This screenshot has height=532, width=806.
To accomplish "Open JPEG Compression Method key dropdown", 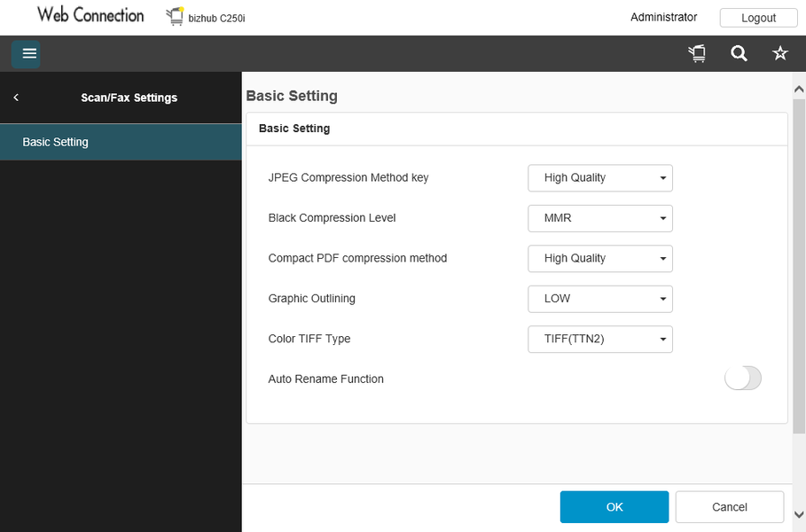I will pyautogui.click(x=600, y=178).
